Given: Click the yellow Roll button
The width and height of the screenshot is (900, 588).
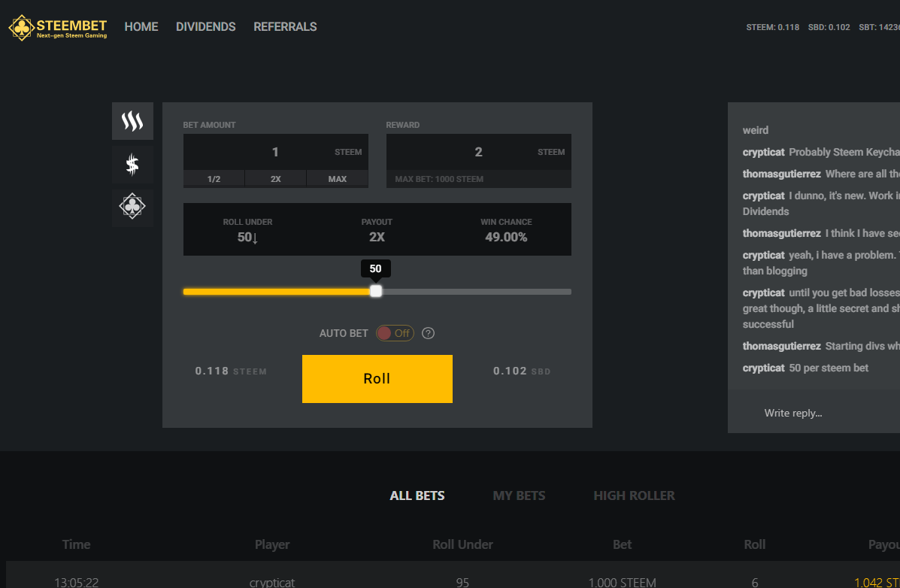Looking at the screenshot, I should pos(377,379).
